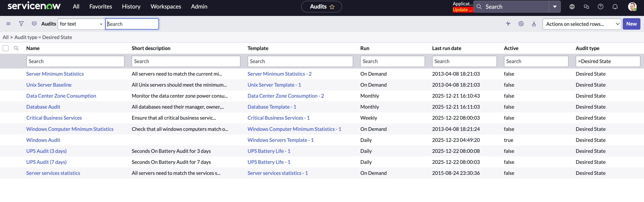This screenshot has height=202, width=644.
Task: Open the 'Actions on selected rows' dropdown
Action: click(582, 24)
